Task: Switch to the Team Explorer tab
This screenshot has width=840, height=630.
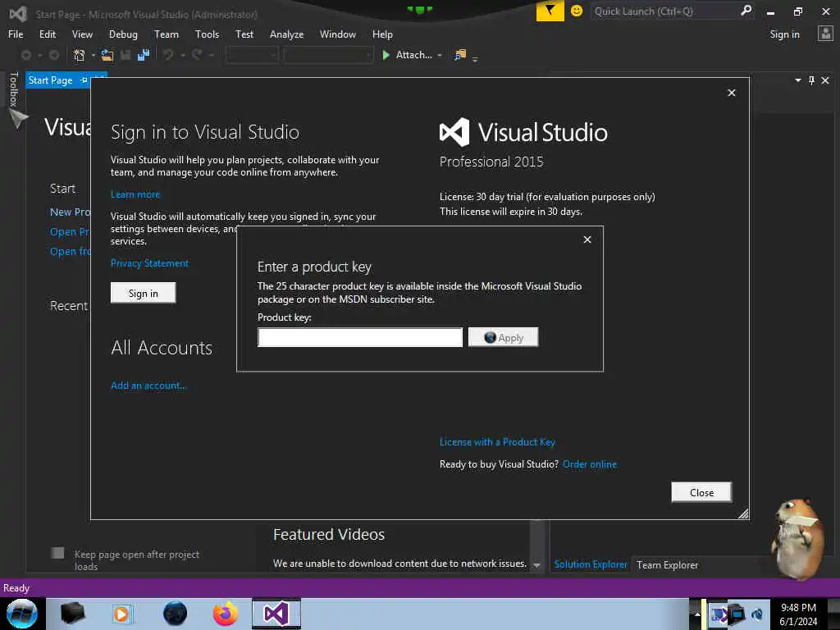Action: tap(667, 564)
